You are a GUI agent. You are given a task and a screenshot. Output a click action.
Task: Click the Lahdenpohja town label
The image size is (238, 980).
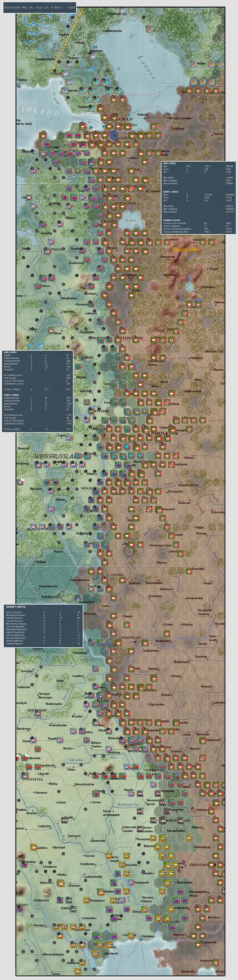click(x=113, y=30)
